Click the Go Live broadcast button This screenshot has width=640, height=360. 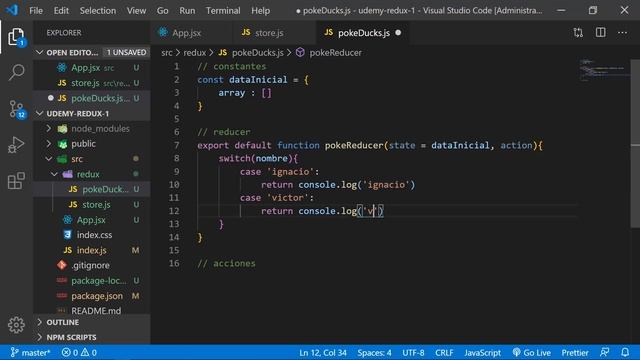tap(531, 352)
